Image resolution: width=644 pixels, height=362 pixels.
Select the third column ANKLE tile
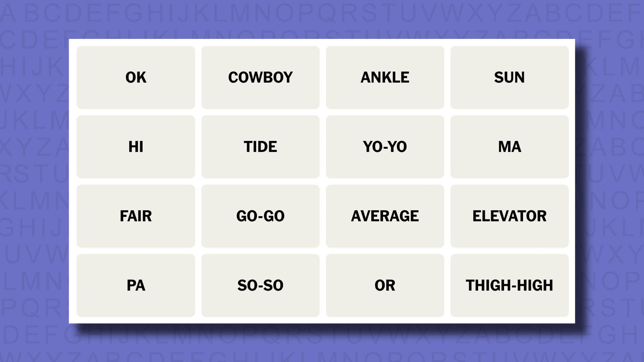point(384,77)
